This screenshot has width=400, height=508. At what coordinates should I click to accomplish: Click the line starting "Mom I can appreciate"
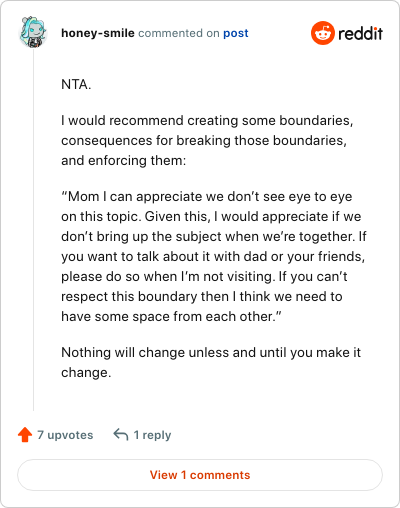click(x=207, y=197)
